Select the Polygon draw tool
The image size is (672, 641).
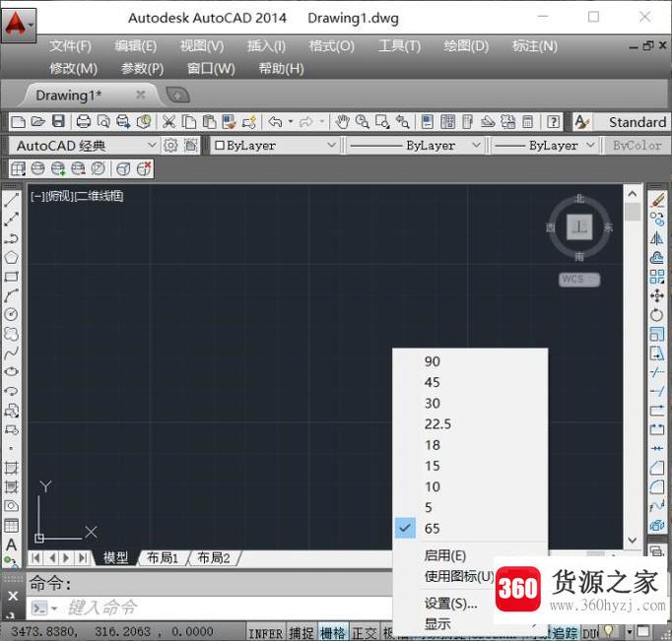pos(12,258)
